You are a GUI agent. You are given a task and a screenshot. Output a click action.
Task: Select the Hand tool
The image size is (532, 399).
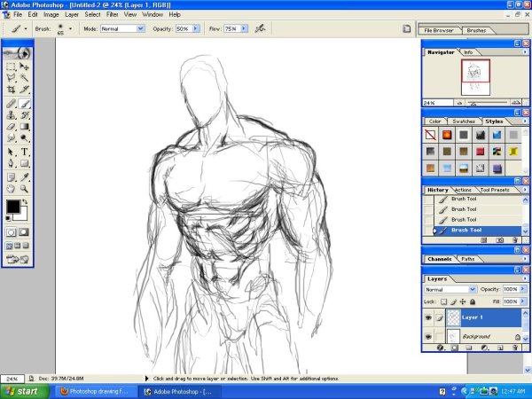point(11,188)
